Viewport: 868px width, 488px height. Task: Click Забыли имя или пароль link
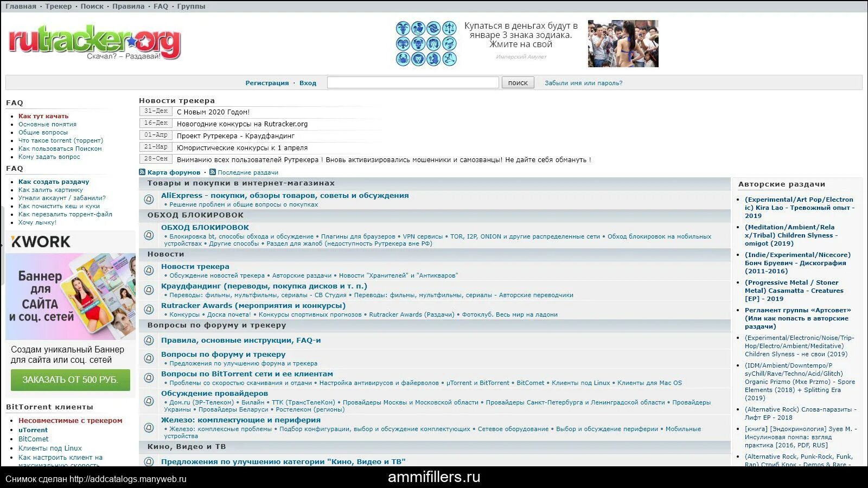584,83
